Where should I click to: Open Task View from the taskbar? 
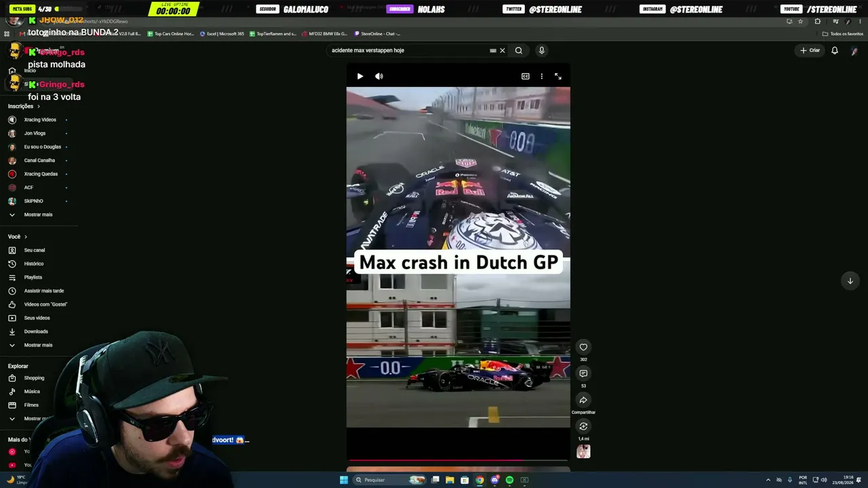click(x=435, y=480)
